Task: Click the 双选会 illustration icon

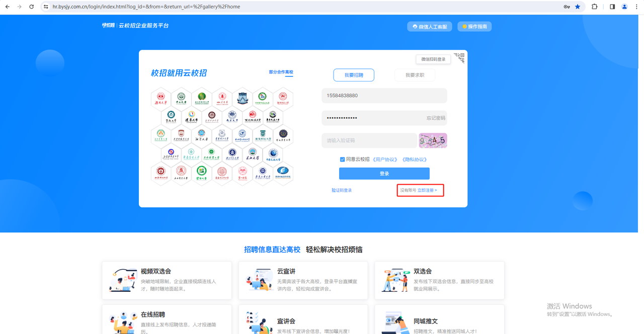Action: tap(395, 280)
